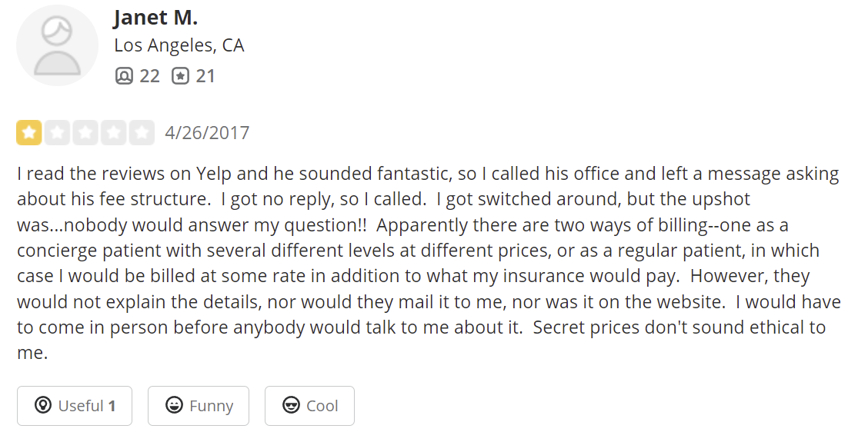
Task: Vote the review as Funny
Action: (x=198, y=406)
